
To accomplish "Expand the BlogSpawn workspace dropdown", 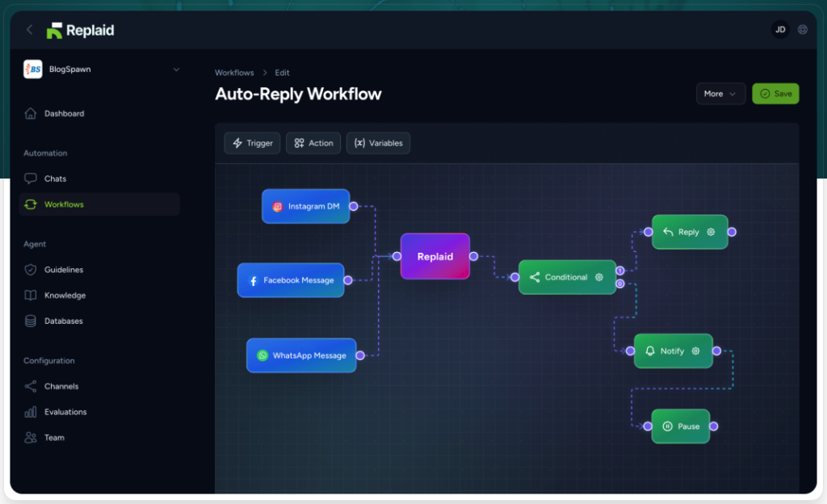I will click(176, 69).
